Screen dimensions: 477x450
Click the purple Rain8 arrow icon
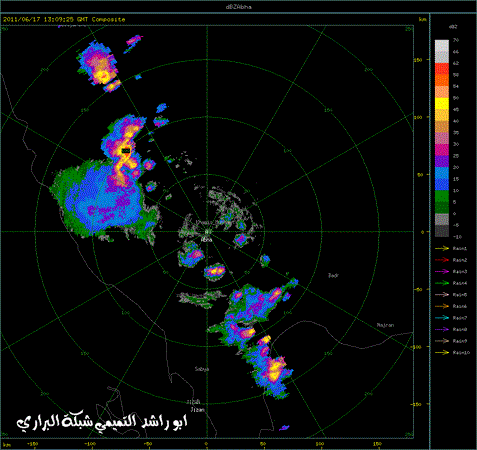[x=442, y=330]
